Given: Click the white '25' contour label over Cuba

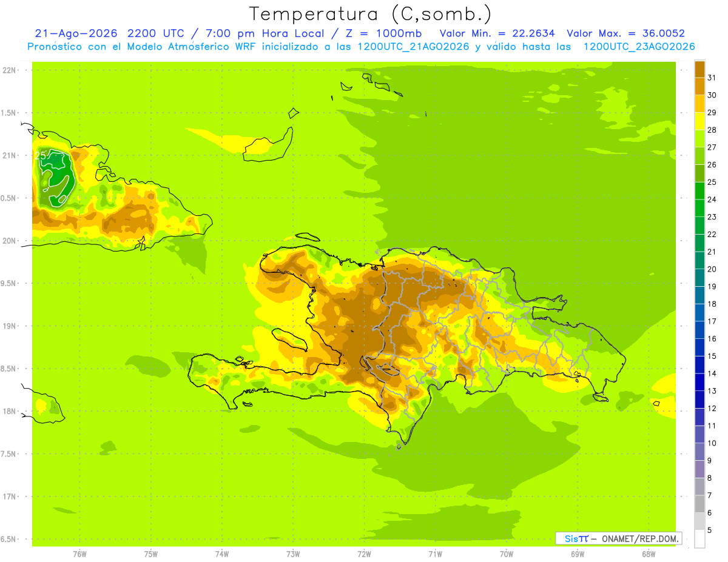Looking at the screenshot, I should [x=41, y=155].
